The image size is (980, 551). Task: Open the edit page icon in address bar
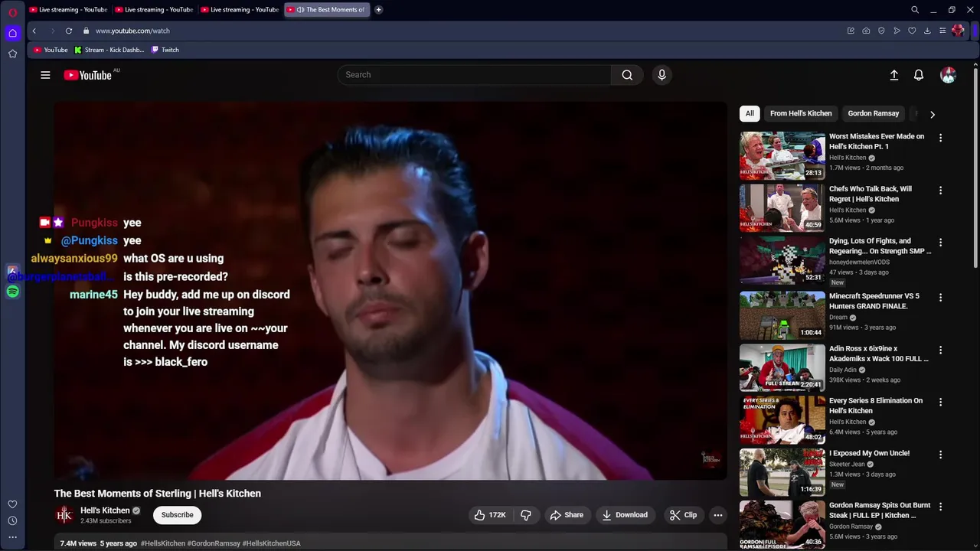851,31
